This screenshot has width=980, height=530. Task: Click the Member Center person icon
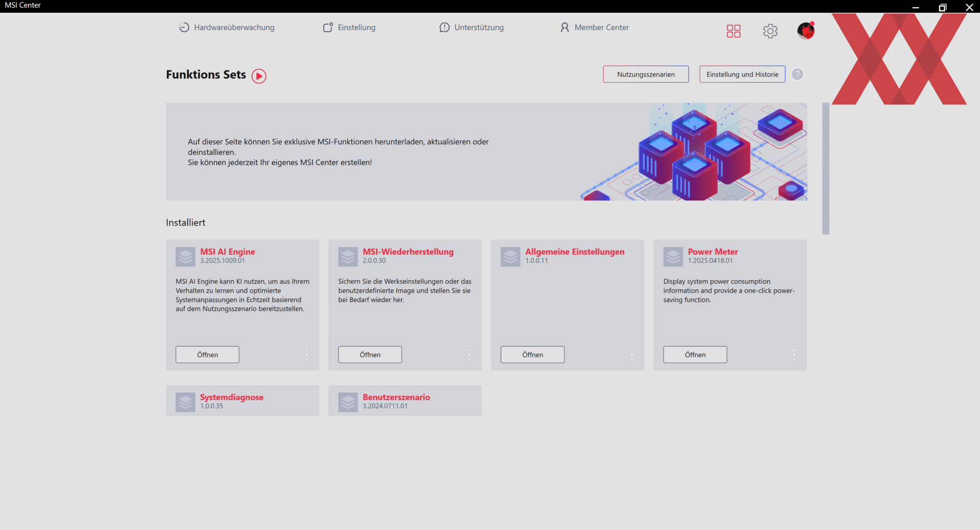565,28
